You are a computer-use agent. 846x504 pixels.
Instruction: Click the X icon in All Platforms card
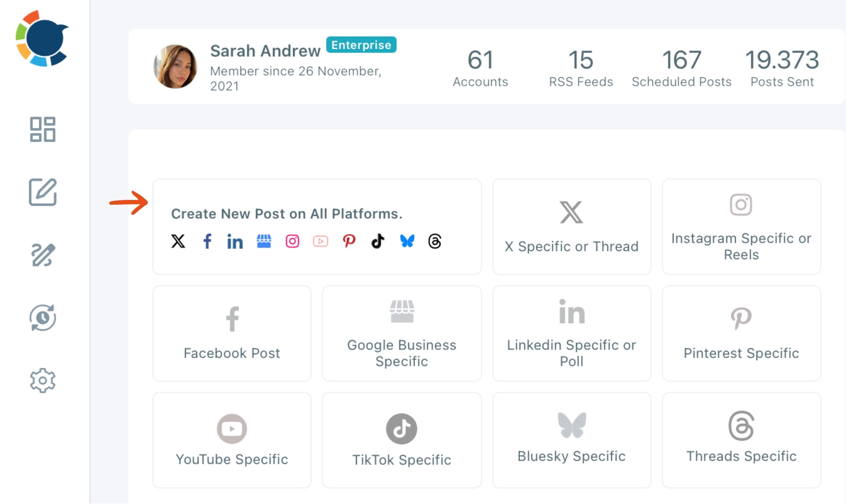[x=178, y=241]
